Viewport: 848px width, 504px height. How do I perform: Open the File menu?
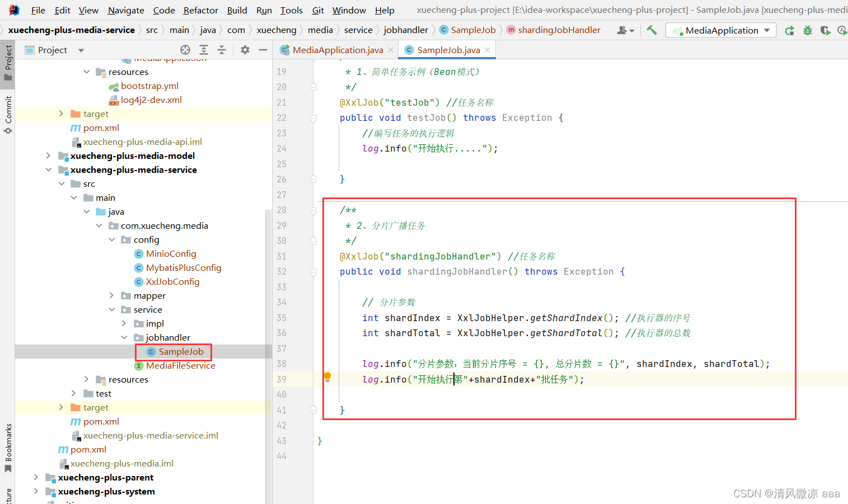(x=38, y=10)
